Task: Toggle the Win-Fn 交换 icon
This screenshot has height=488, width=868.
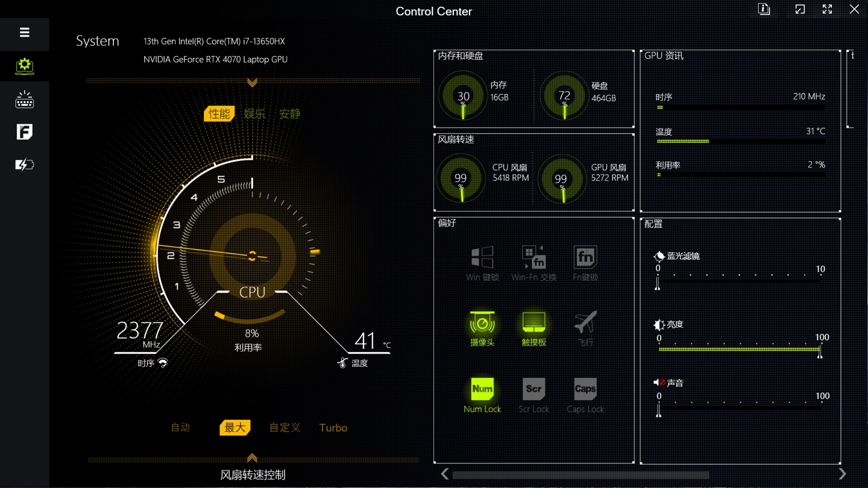Action: pyautogui.click(x=533, y=258)
